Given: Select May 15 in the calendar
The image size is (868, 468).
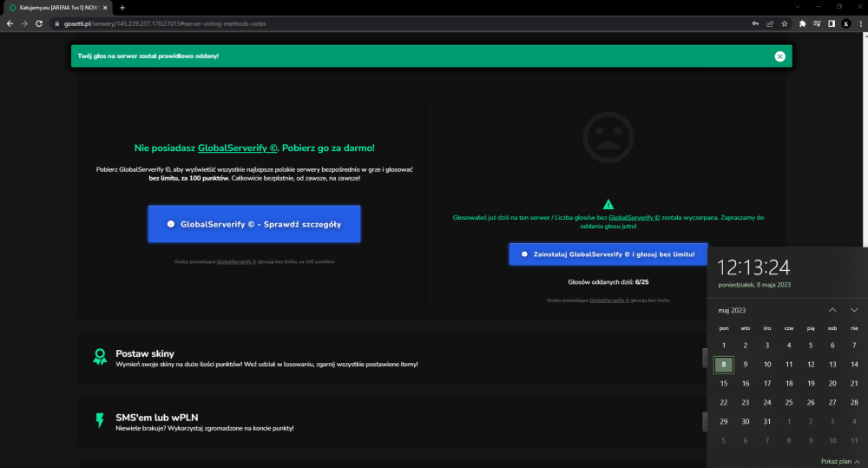Looking at the screenshot, I should [724, 383].
